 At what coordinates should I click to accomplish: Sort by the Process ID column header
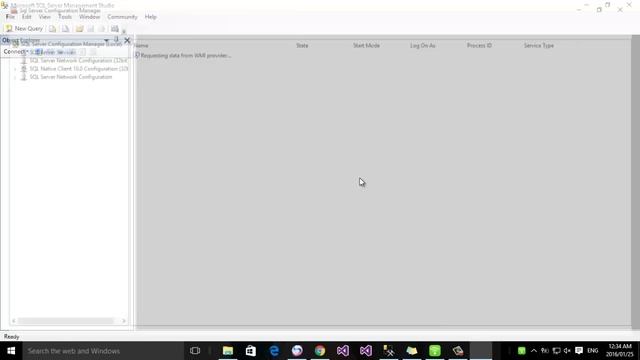point(479,45)
